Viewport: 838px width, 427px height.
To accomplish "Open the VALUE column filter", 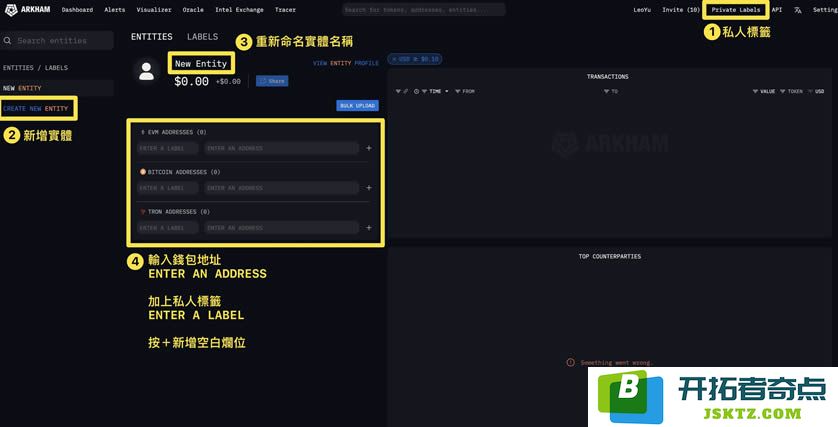I will pyautogui.click(x=755, y=91).
